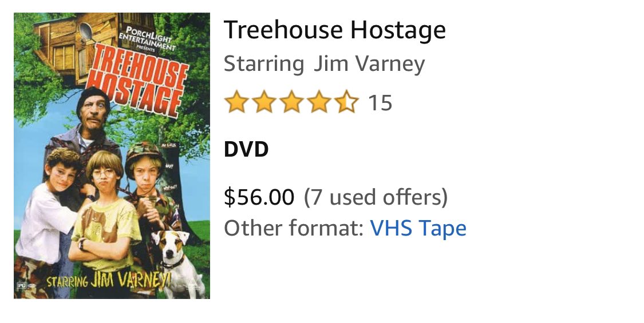
Task: Click the half-filled fifth rating star
Action: [346, 102]
